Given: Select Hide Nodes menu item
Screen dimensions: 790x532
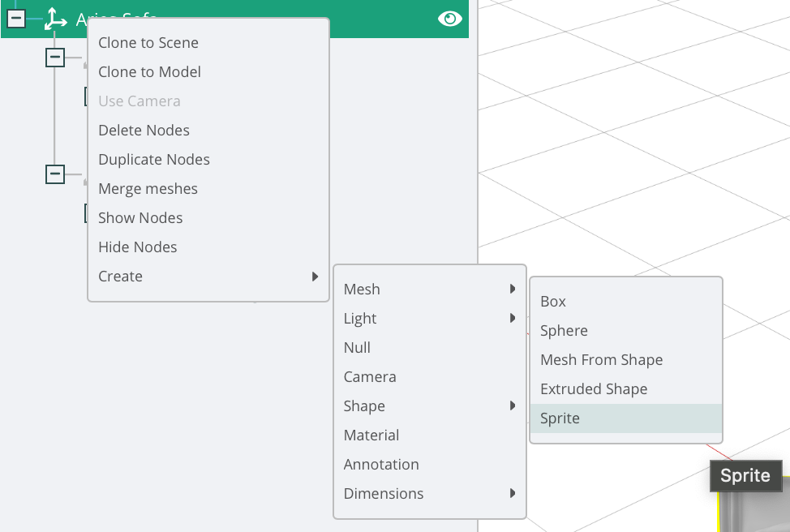Looking at the screenshot, I should click(138, 247).
